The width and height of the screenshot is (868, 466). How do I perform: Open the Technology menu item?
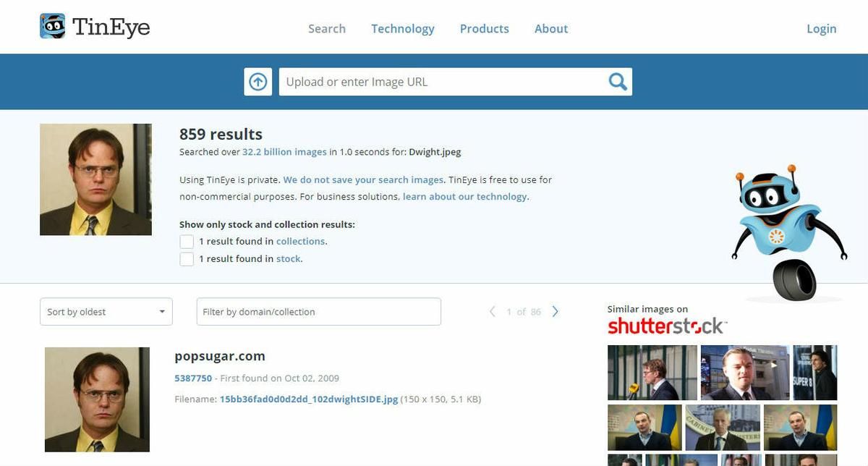403,29
